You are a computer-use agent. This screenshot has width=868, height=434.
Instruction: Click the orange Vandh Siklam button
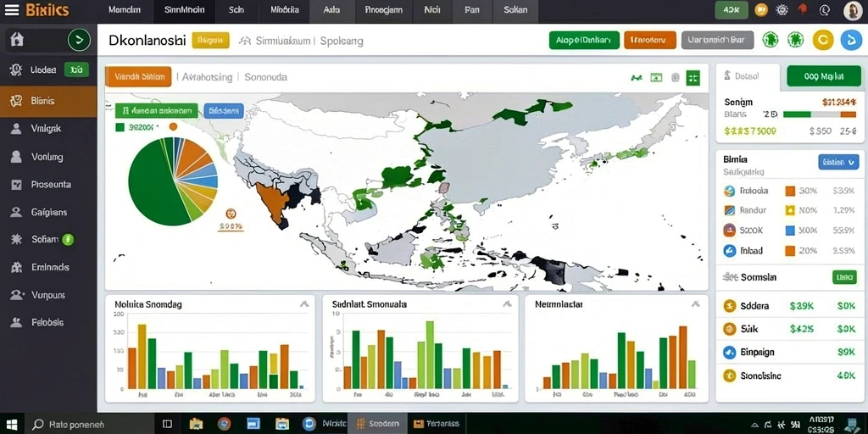tap(138, 77)
